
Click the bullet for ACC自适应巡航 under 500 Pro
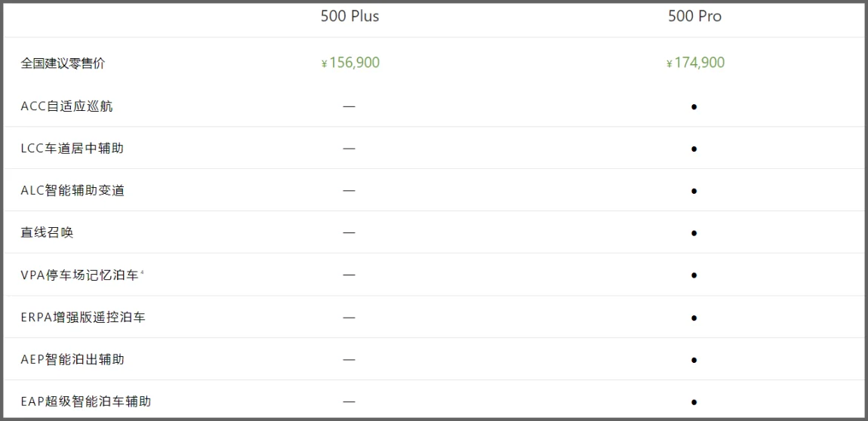694,106
